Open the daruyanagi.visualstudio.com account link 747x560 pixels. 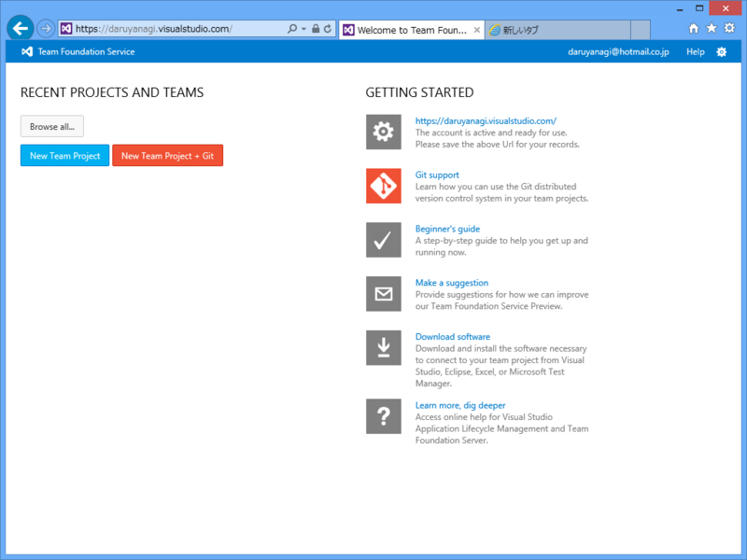click(486, 121)
